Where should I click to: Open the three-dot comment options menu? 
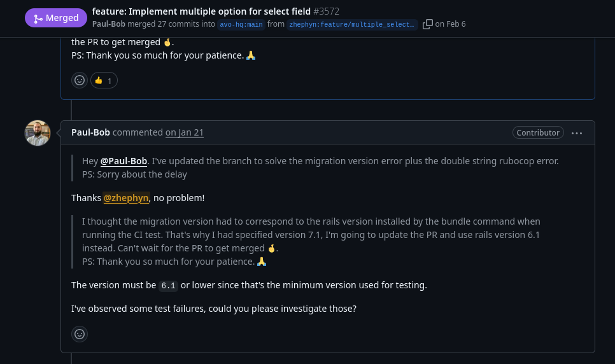click(577, 133)
